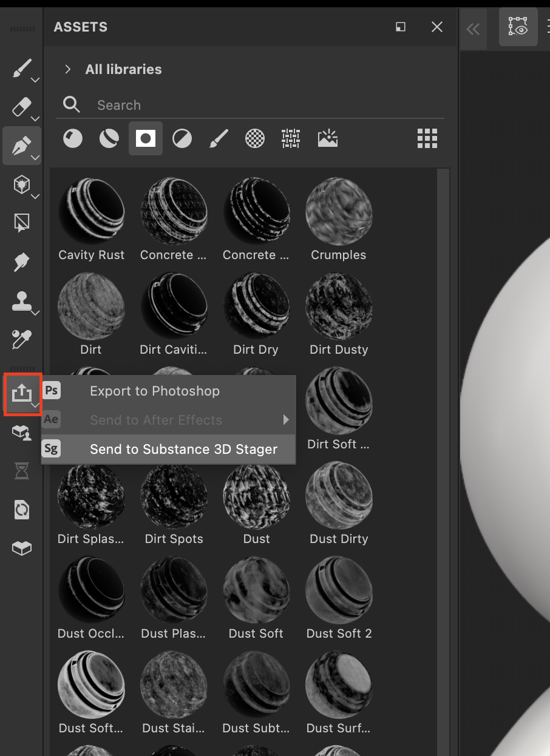
Task: Open the highlighted Export/Share tool
Action: [x=22, y=393]
